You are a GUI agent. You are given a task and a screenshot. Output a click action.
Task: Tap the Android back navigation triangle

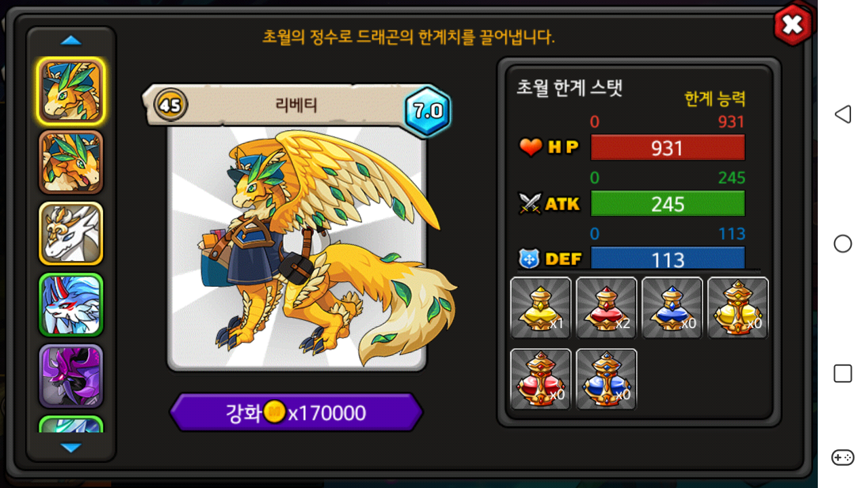(842, 114)
